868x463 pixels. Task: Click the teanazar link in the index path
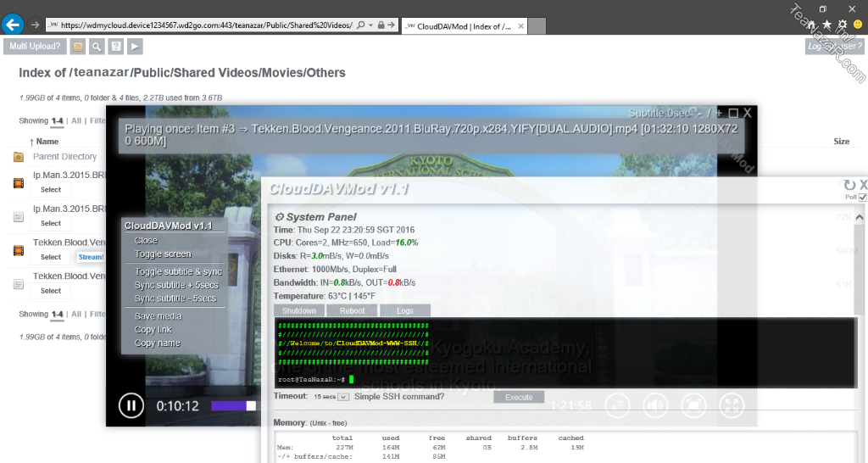click(x=100, y=73)
